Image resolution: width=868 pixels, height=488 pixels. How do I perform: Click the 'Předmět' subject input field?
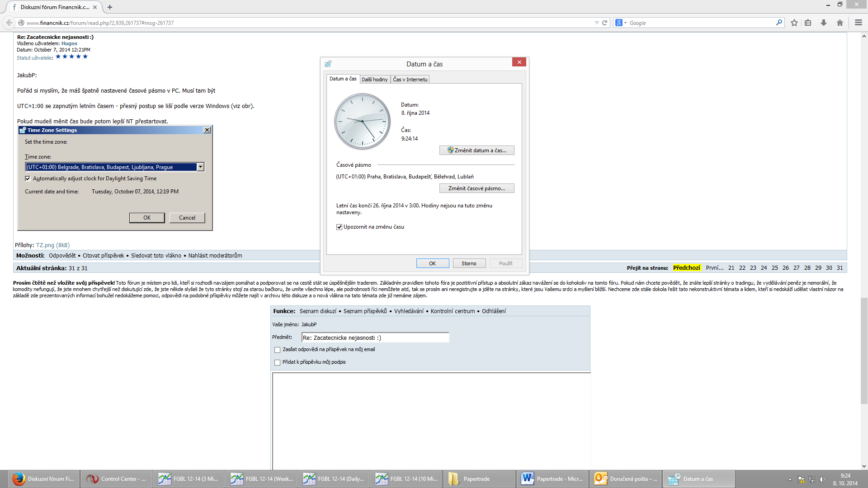tap(375, 338)
